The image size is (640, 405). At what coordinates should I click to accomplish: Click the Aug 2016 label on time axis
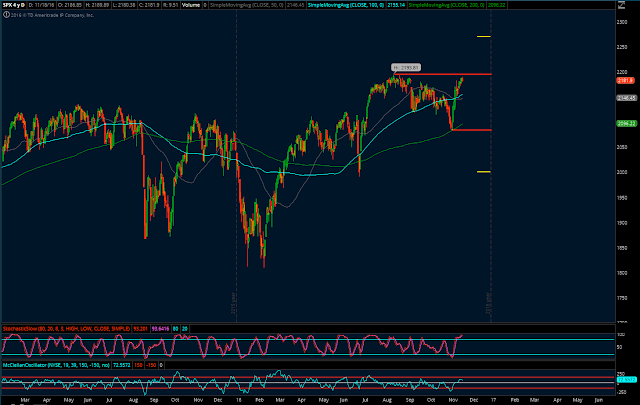tap(387, 400)
